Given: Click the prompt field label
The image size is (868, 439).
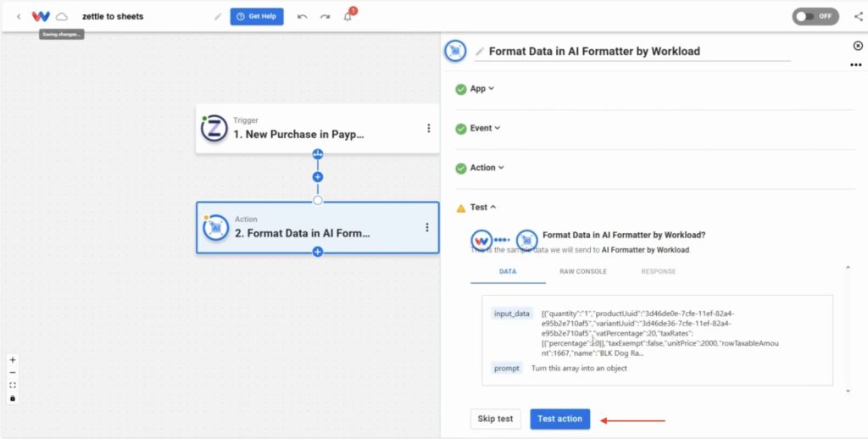Looking at the screenshot, I should pyautogui.click(x=507, y=368).
